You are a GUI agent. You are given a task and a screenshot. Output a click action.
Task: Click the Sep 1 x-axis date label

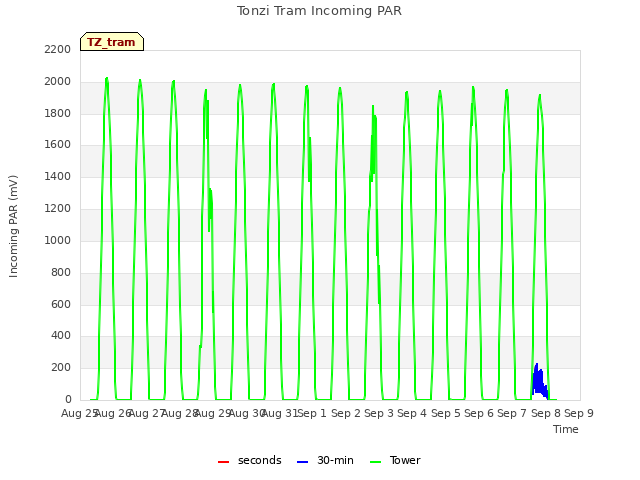coord(312,413)
